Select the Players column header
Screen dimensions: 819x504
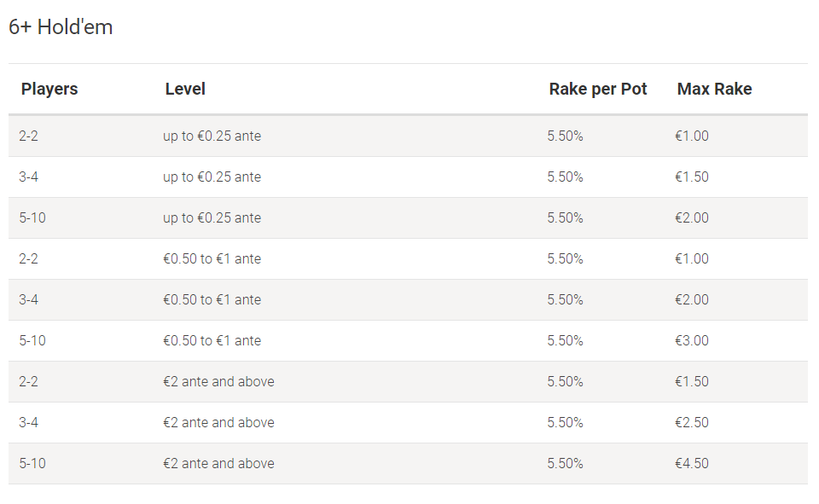pos(49,89)
